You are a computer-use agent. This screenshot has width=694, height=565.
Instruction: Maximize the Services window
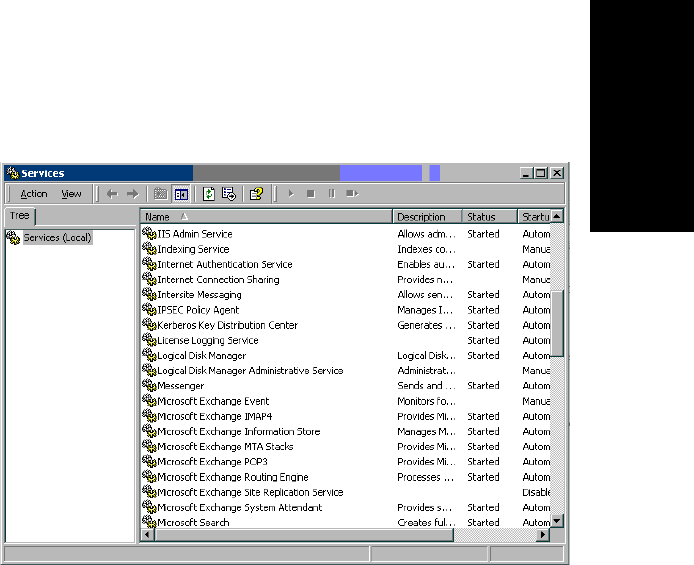click(x=541, y=173)
